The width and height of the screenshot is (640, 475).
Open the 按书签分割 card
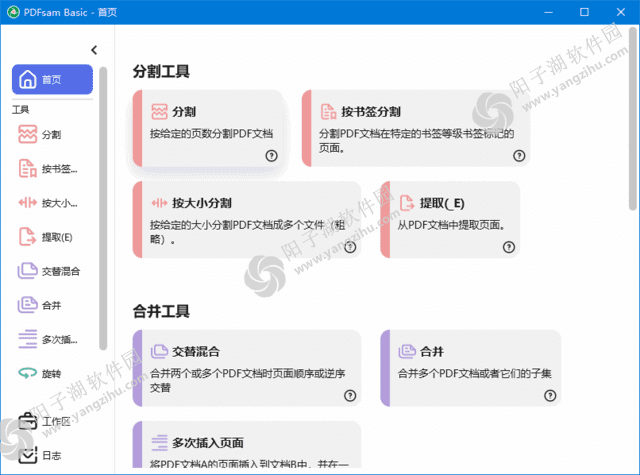click(x=416, y=129)
